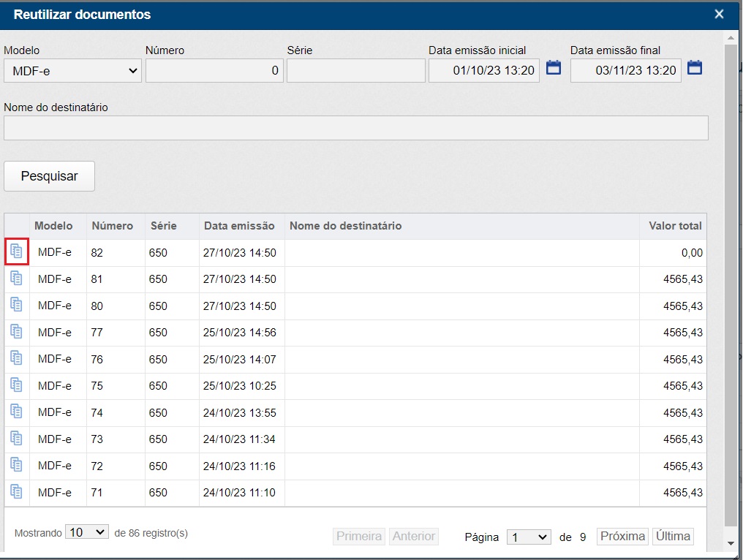This screenshot has height=560, width=743.
Task: Click the Série input field
Action: tap(355, 71)
